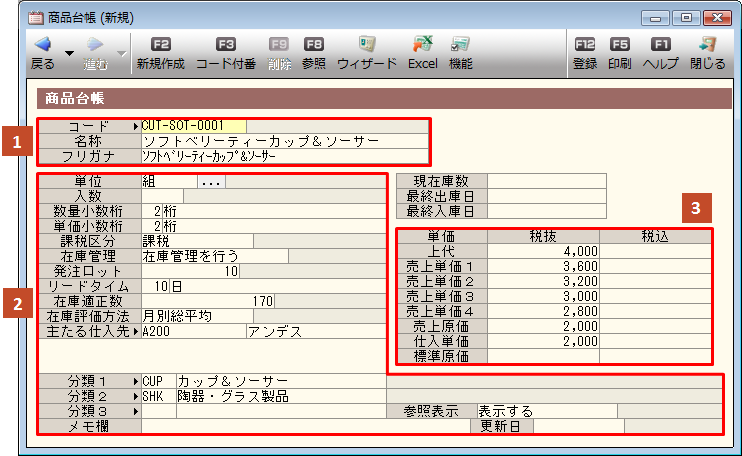The width and height of the screenshot is (742, 456).
Task: Click the 単位 ellipsis browse button
Action: coord(211,182)
